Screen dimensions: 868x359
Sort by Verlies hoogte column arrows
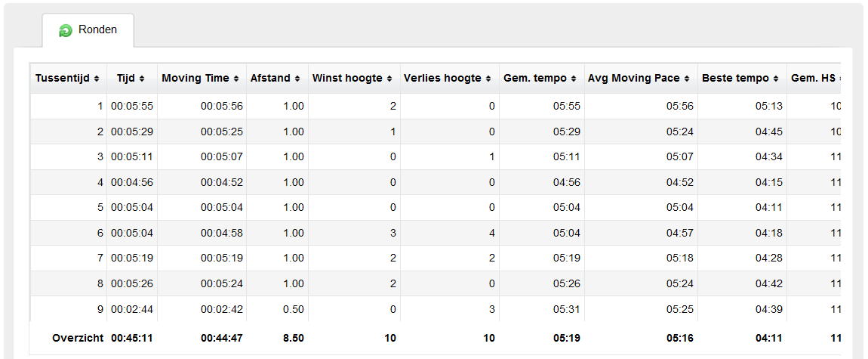(488, 79)
